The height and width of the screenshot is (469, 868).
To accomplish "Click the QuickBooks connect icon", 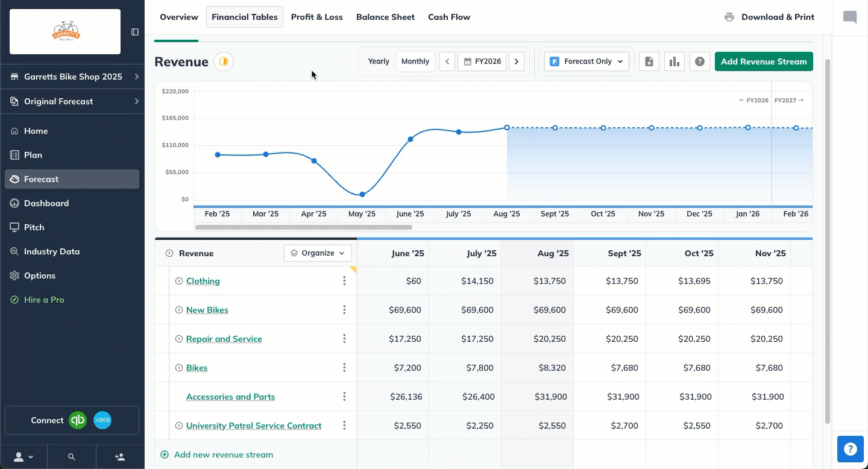I will (78, 420).
